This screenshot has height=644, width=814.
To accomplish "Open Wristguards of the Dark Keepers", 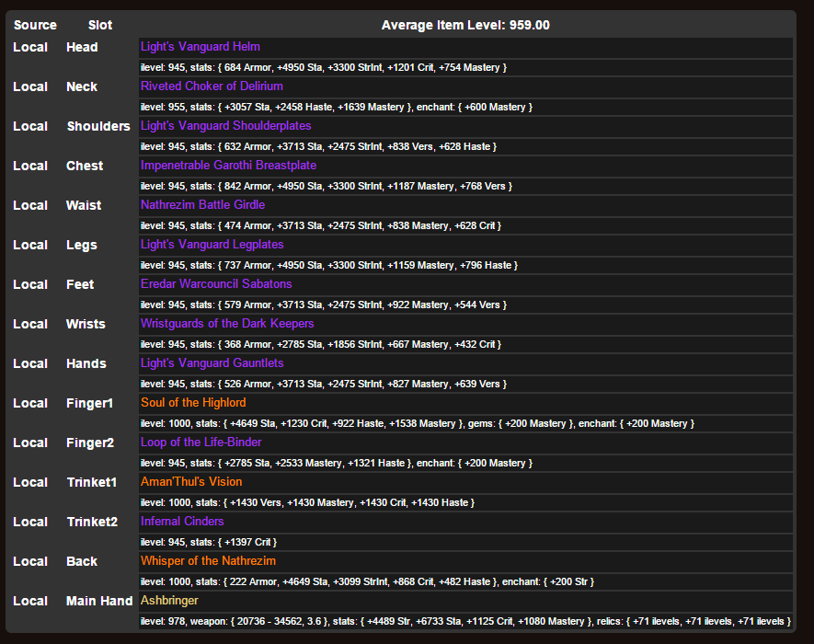I will coord(227,324).
